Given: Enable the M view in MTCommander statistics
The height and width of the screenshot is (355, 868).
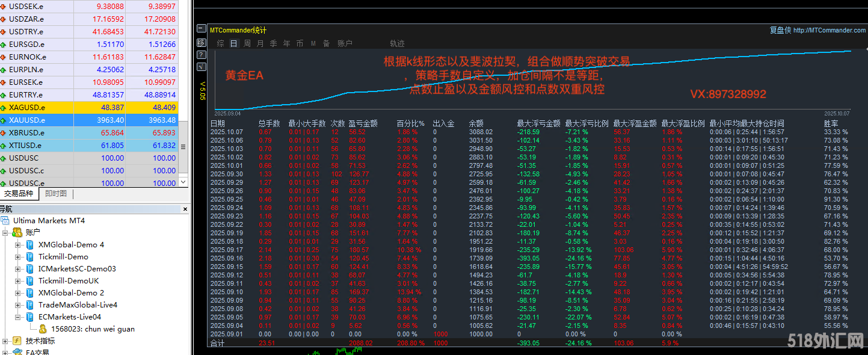Looking at the screenshot, I should 313,43.
